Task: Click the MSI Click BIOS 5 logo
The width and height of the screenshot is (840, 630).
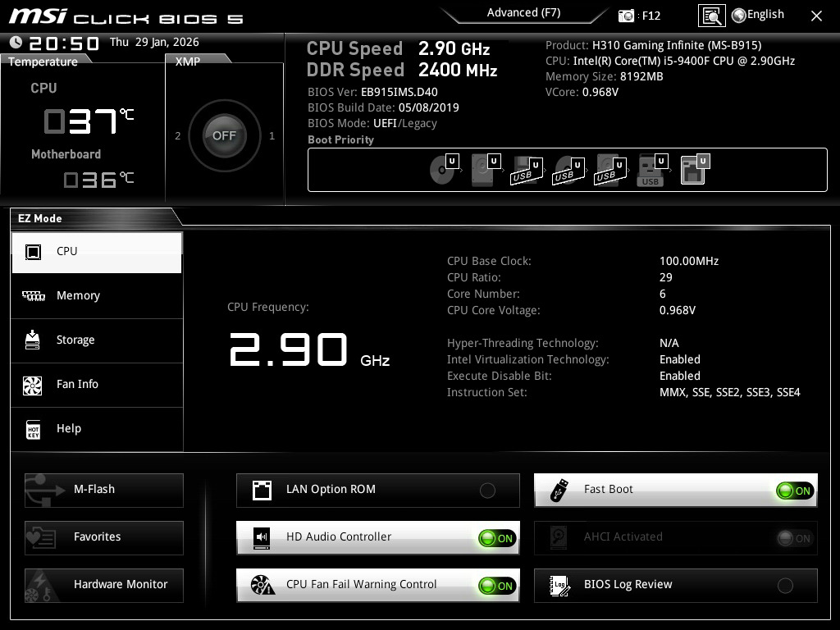Action: click(x=126, y=16)
